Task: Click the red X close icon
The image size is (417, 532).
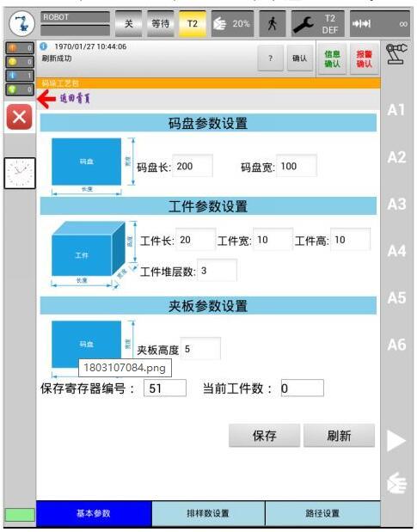Action: click(19, 117)
